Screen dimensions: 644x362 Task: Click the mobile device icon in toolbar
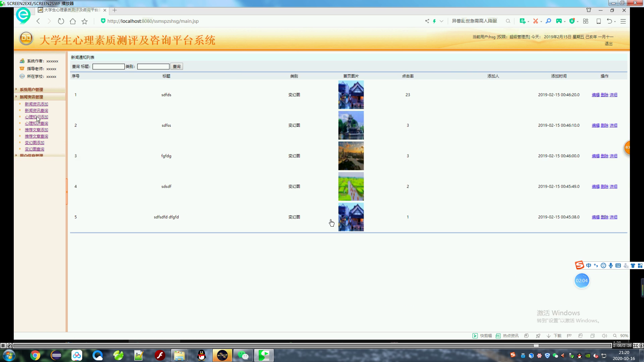coord(598,21)
